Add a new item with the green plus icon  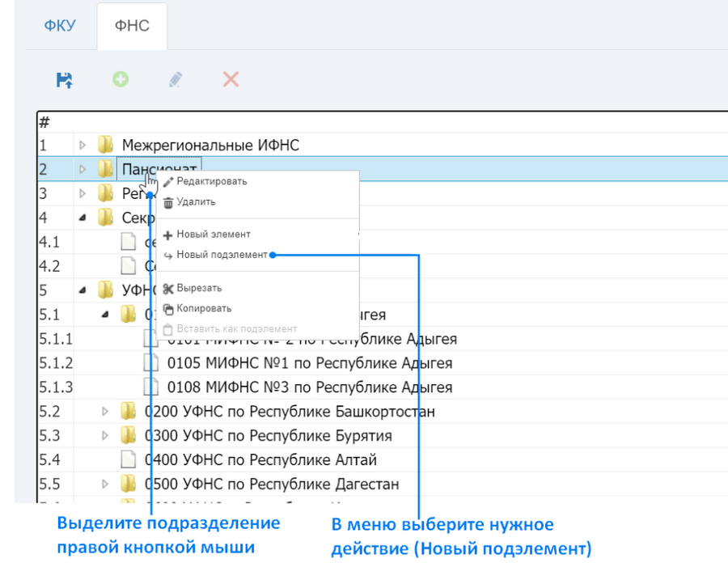pyautogui.click(x=121, y=79)
